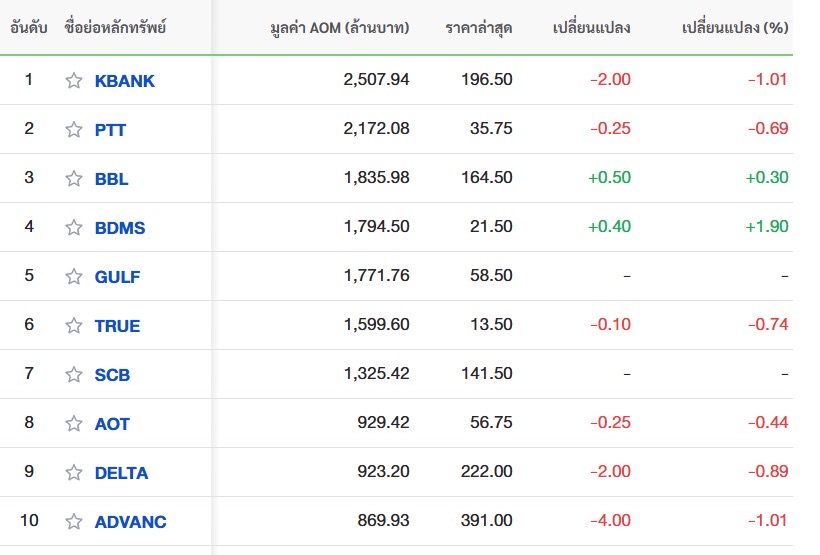Favorite DELTA using its star icon
820x555 pixels.
pyautogui.click(x=74, y=473)
